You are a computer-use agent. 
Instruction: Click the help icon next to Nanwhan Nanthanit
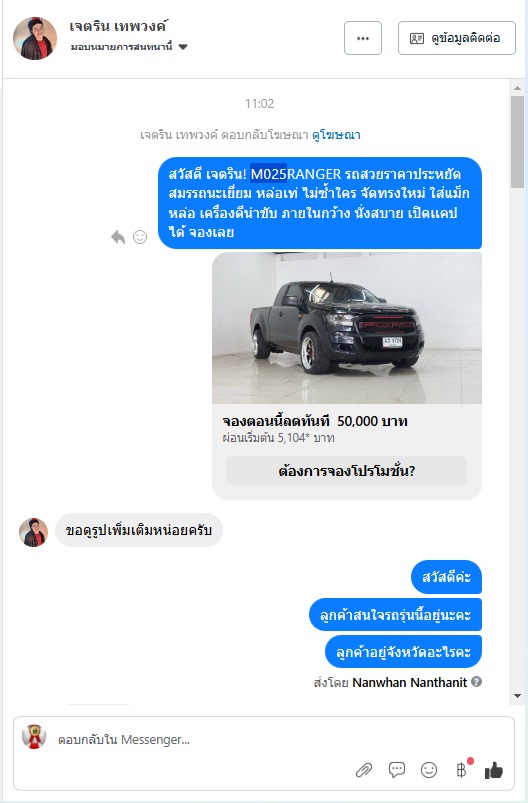pos(476,682)
